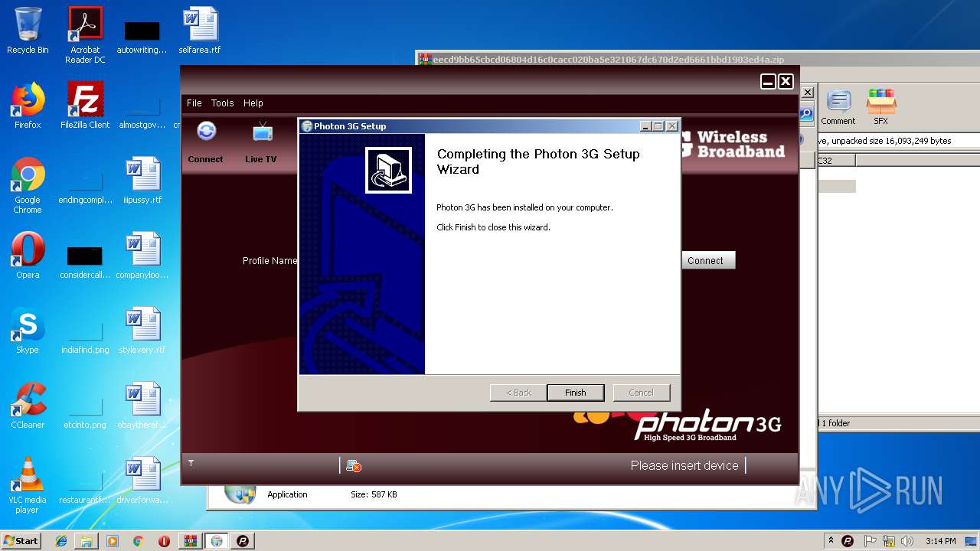This screenshot has width=980, height=551.
Task: Click 'Please insert device' status text
Action: (684, 465)
